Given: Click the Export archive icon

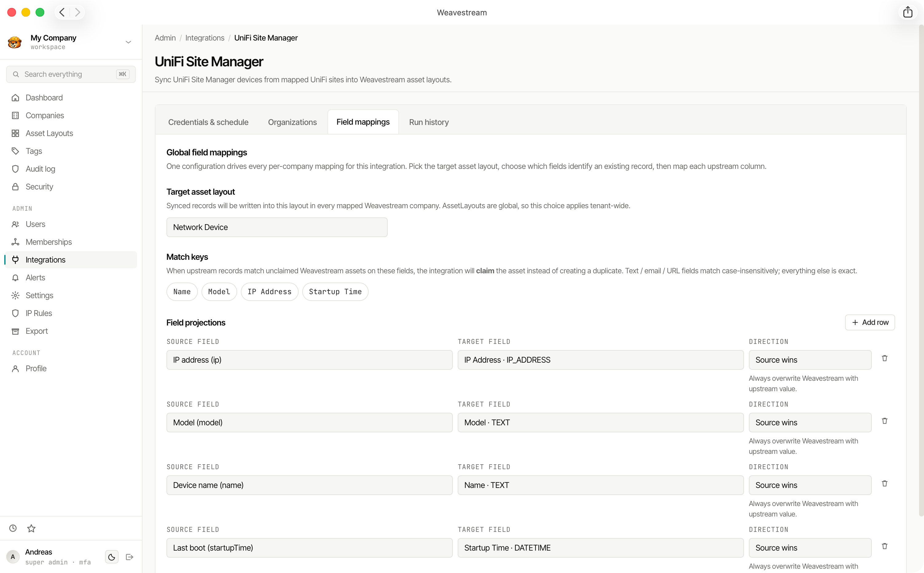Looking at the screenshot, I should [15, 331].
